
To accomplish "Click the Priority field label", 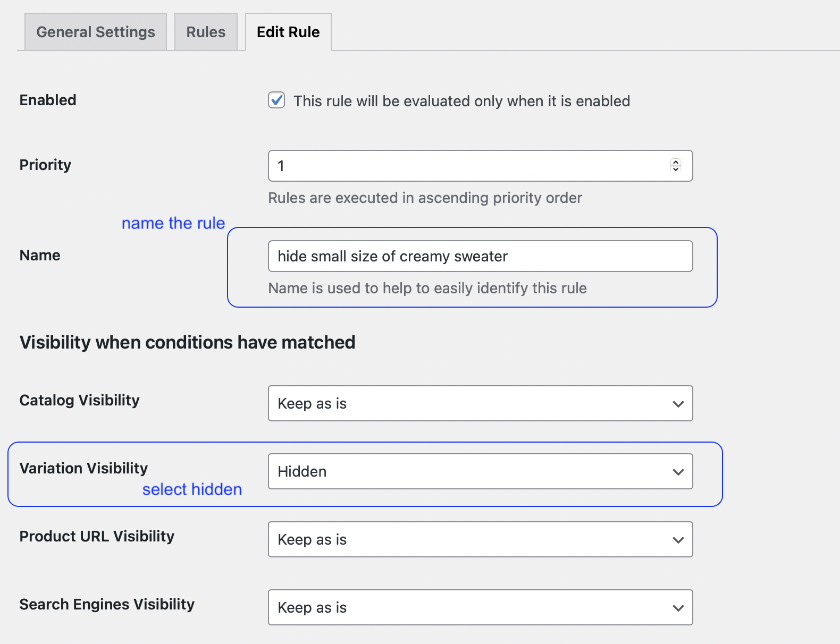I will (45, 165).
